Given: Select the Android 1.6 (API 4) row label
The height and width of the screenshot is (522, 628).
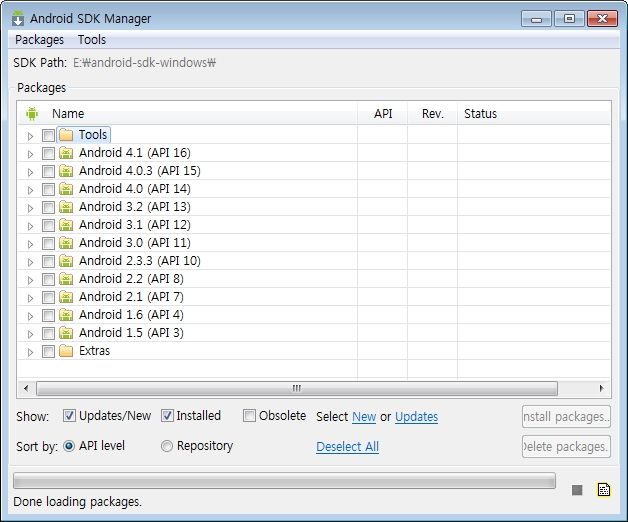Looking at the screenshot, I should click(x=131, y=315).
